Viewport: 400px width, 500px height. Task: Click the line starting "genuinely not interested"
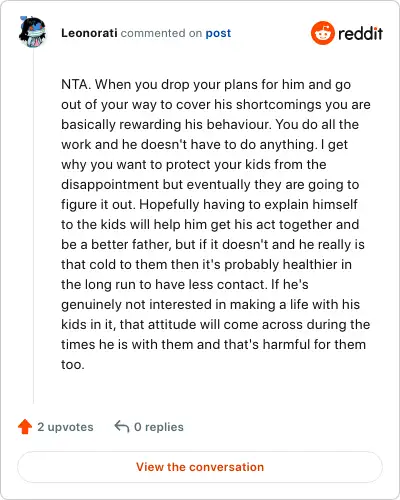[x=210, y=304]
